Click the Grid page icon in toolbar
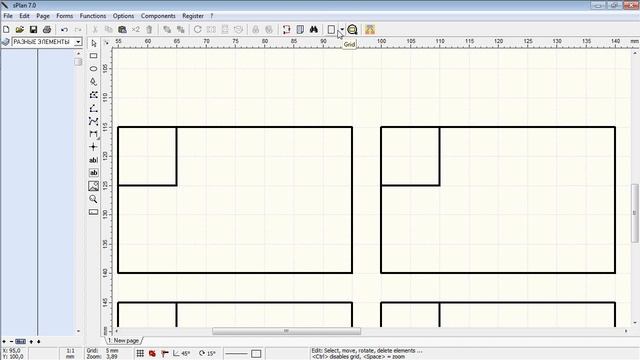Image resolution: width=640 pixels, height=360 pixels. (x=331, y=29)
